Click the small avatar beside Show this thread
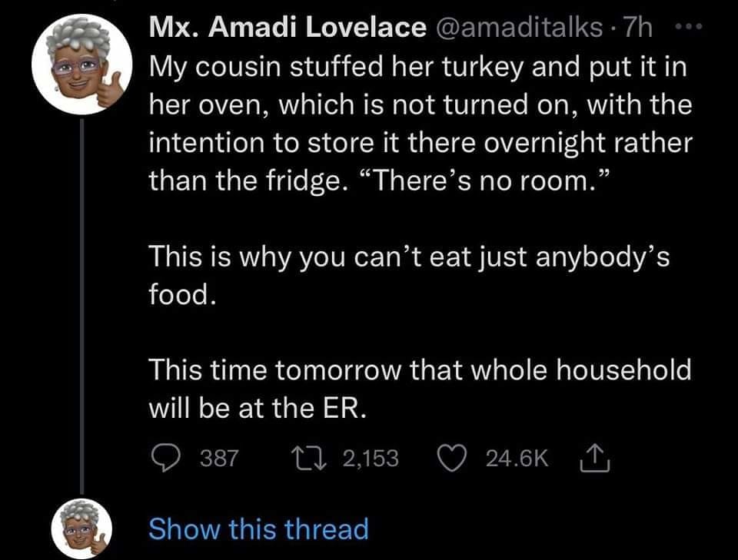 (81, 529)
